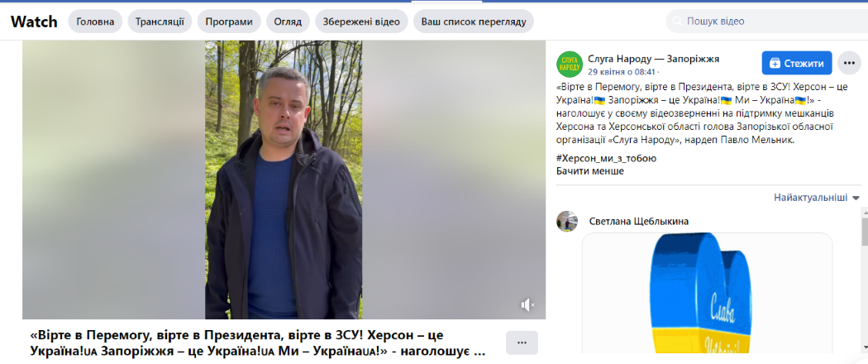868x364 pixels.
Task: Unmute the video with the speaker icon
Action: click(x=527, y=304)
